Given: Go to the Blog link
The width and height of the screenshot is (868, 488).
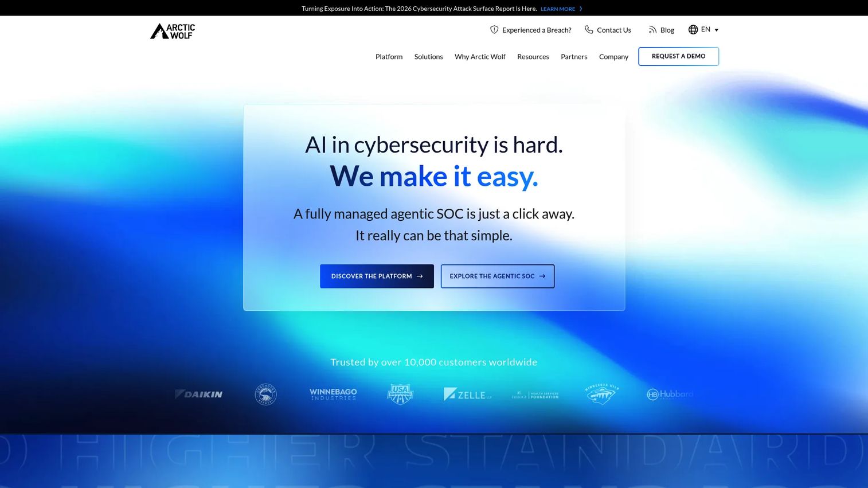Looking at the screenshot, I should (x=667, y=30).
